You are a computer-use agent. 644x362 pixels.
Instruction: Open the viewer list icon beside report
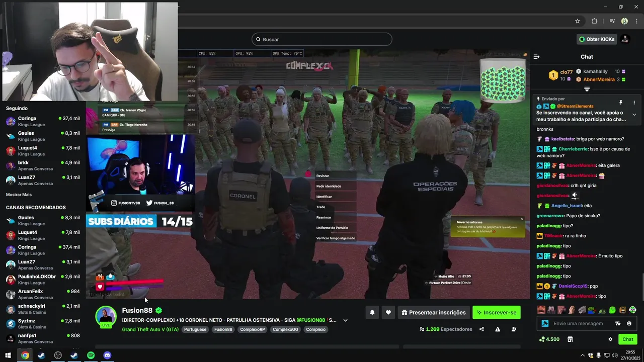(514, 329)
